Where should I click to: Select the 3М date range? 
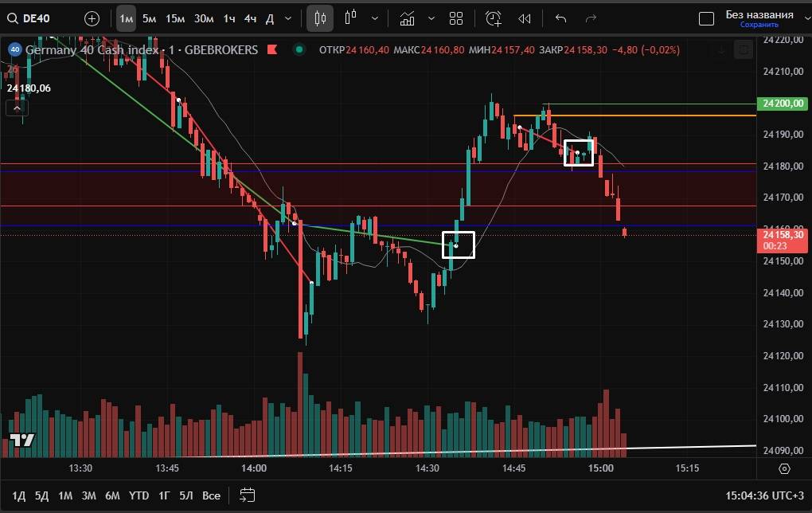[88, 496]
